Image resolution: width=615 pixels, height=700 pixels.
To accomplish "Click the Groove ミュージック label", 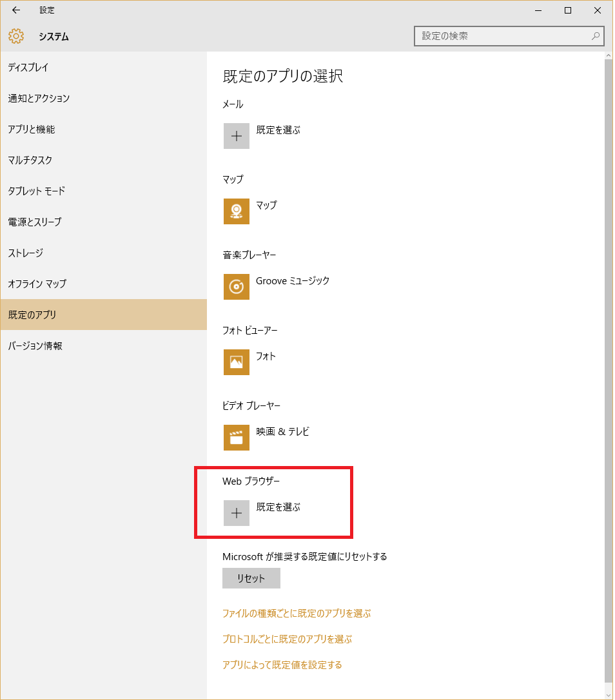I will coord(293,281).
